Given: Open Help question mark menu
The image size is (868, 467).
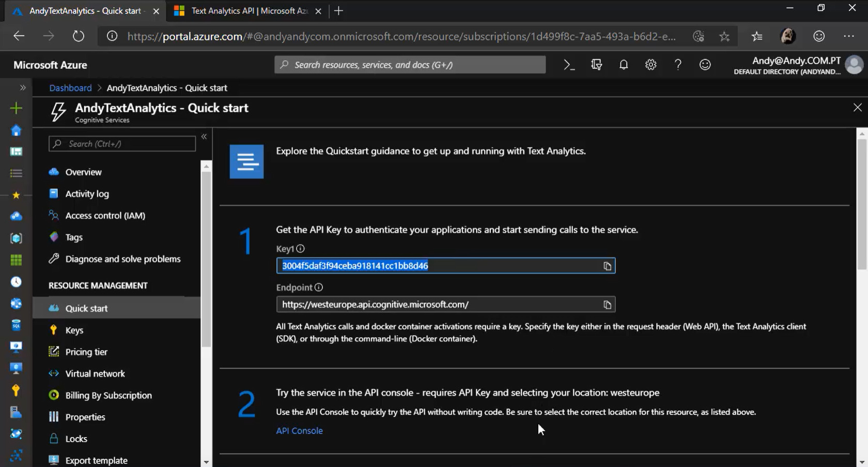Looking at the screenshot, I should pos(678,65).
